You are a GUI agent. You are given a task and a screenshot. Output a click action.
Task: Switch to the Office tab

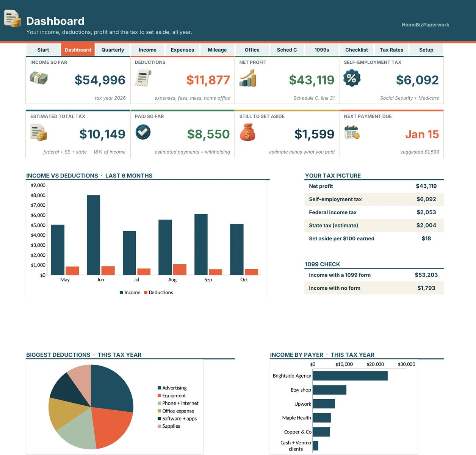252,50
